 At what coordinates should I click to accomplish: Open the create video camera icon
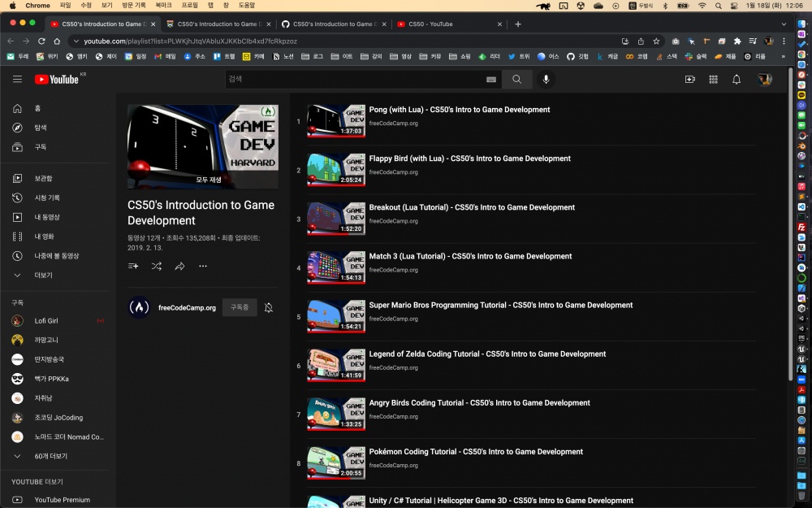pos(689,80)
